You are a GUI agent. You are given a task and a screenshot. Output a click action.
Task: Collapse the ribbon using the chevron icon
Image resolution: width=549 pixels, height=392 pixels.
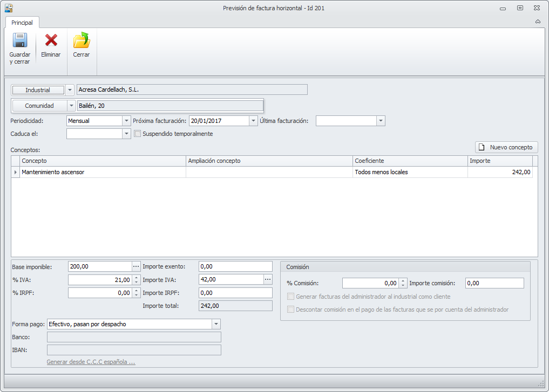(538, 22)
